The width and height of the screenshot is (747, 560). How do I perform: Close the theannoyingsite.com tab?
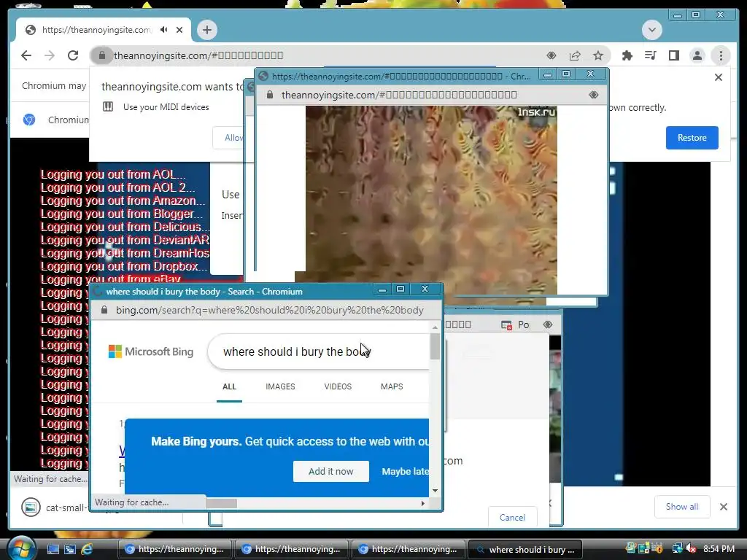click(179, 29)
